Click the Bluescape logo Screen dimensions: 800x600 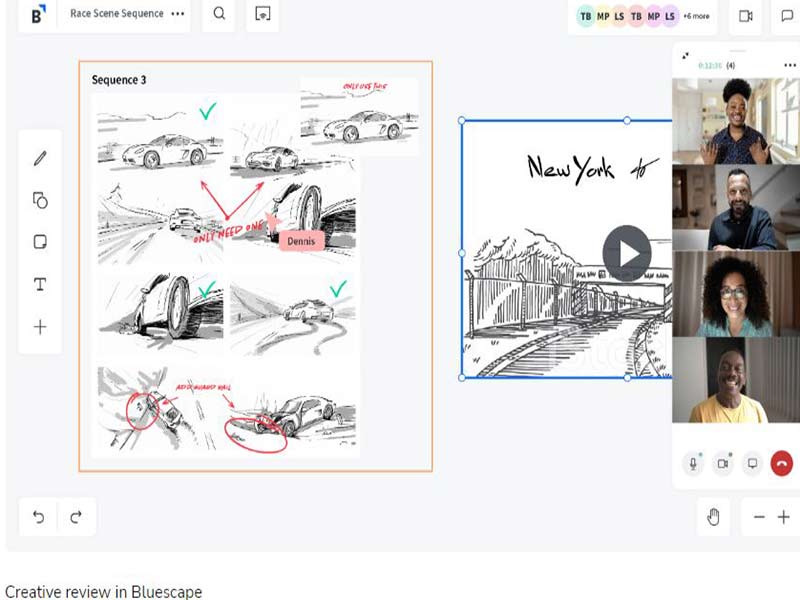37,15
